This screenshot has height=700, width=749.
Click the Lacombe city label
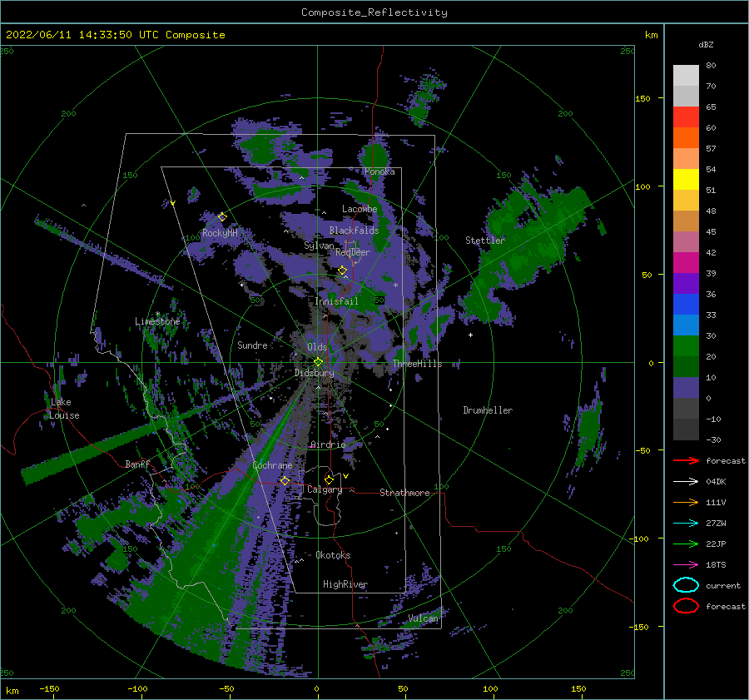360,209
